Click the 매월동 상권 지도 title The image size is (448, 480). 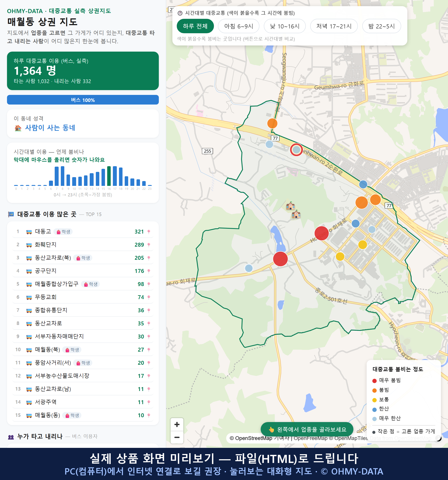pos(42,22)
